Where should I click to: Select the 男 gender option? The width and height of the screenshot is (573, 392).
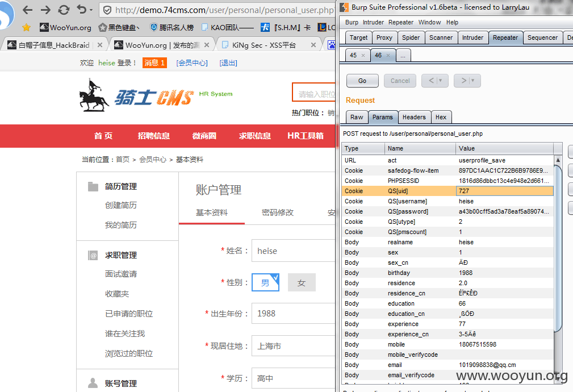click(265, 282)
